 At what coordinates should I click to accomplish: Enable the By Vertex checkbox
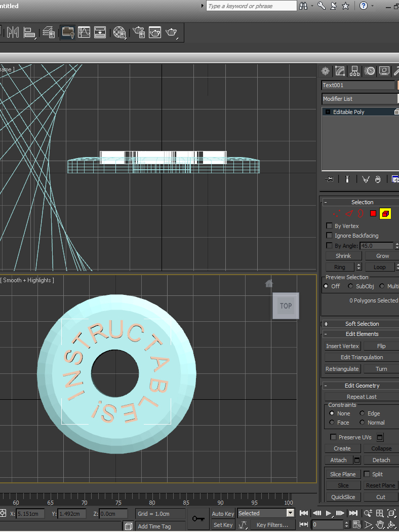click(x=329, y=225)
